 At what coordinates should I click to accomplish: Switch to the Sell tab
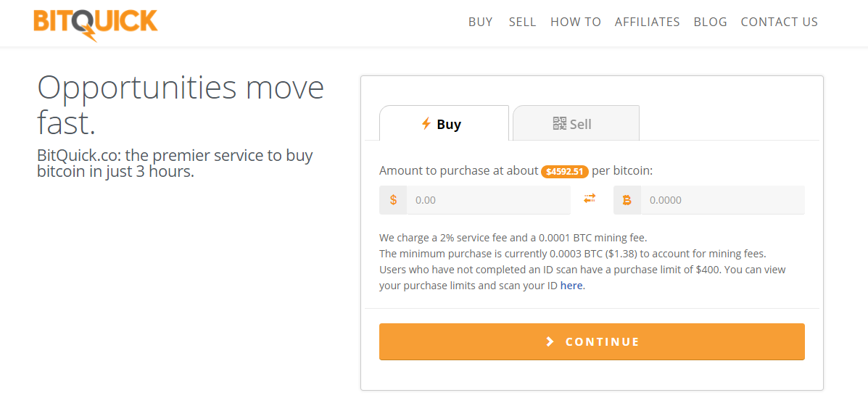tap(576, 123)
